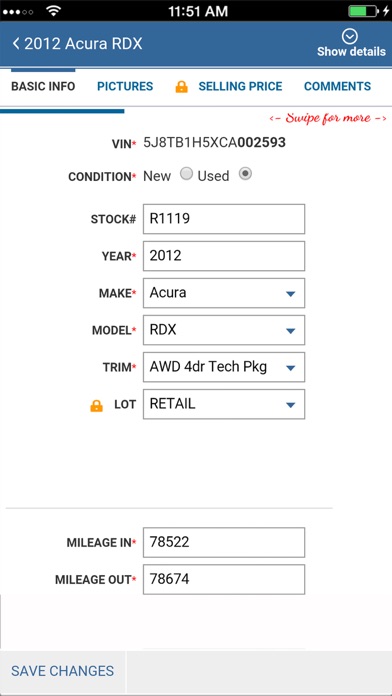
Task: Select the Used condition radio button
Action: pos(245,174)
